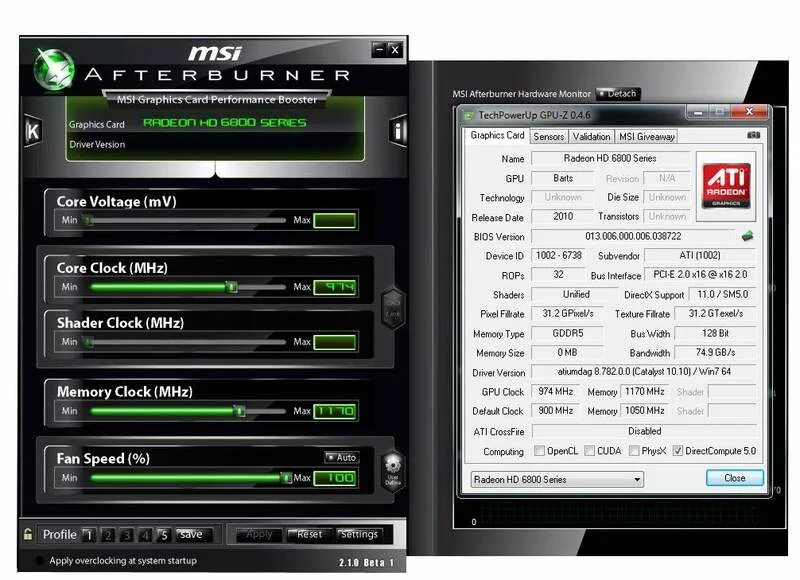Click the User Define fan gear icon
Screen dimensions: 800x580
point(393,469)
